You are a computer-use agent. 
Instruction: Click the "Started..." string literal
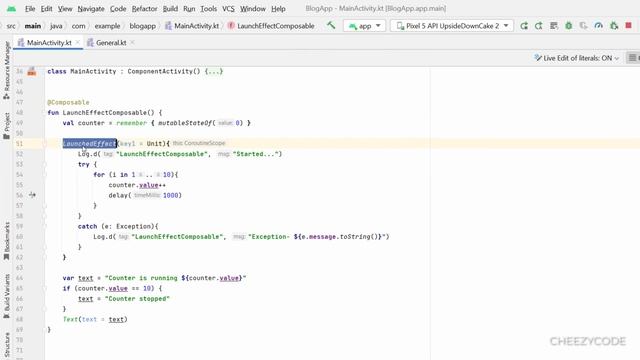[x=256, y=154]
